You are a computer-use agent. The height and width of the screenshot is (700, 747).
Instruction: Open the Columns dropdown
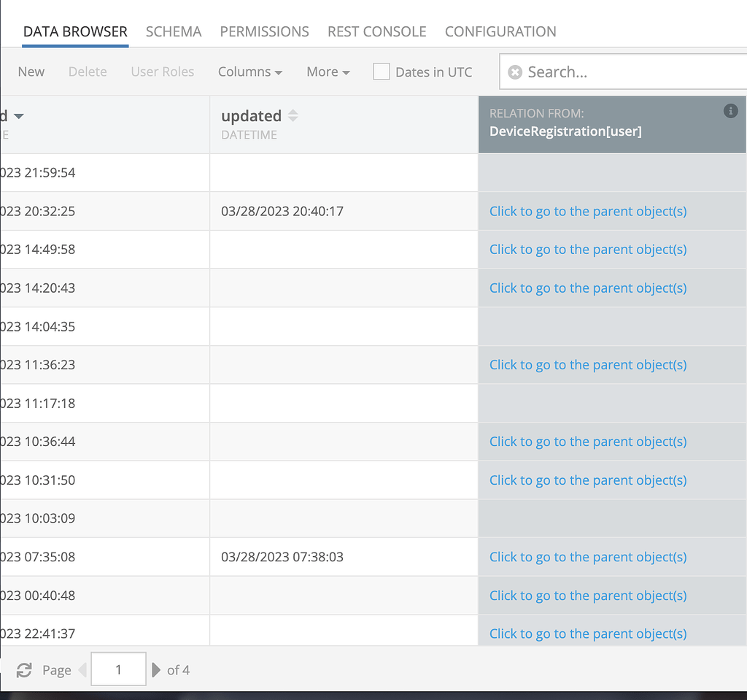click(250, 72)
